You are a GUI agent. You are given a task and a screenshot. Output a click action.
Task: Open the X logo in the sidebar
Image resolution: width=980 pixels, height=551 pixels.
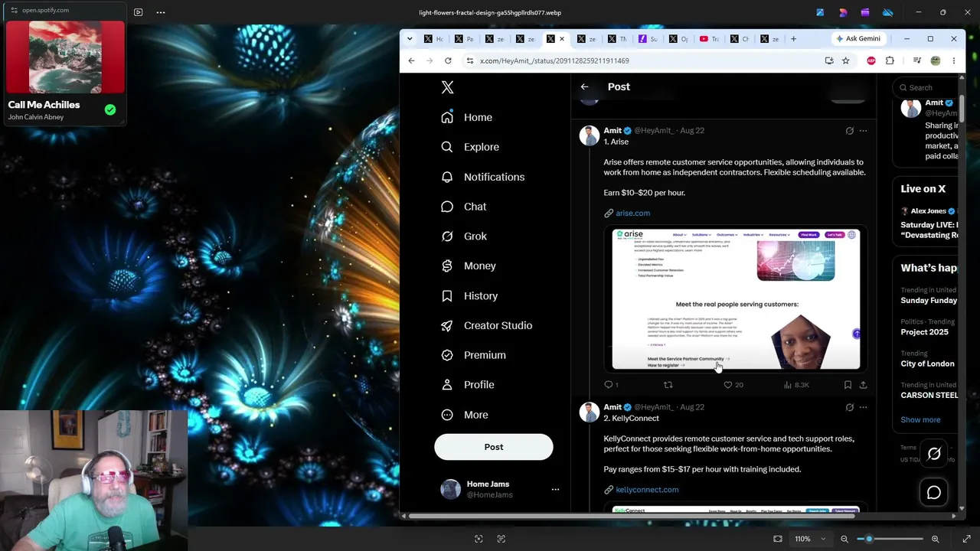click(x=448, y=87)
